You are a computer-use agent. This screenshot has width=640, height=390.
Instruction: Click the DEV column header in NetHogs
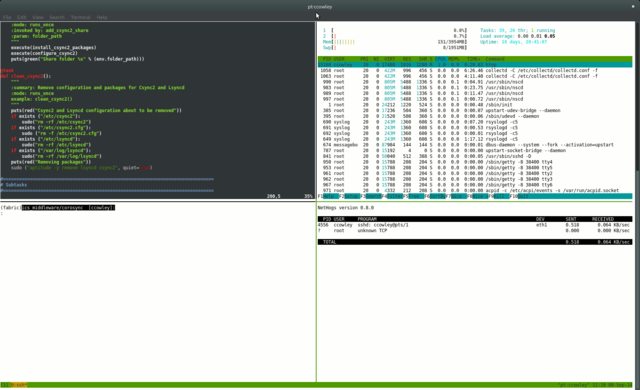540,219
